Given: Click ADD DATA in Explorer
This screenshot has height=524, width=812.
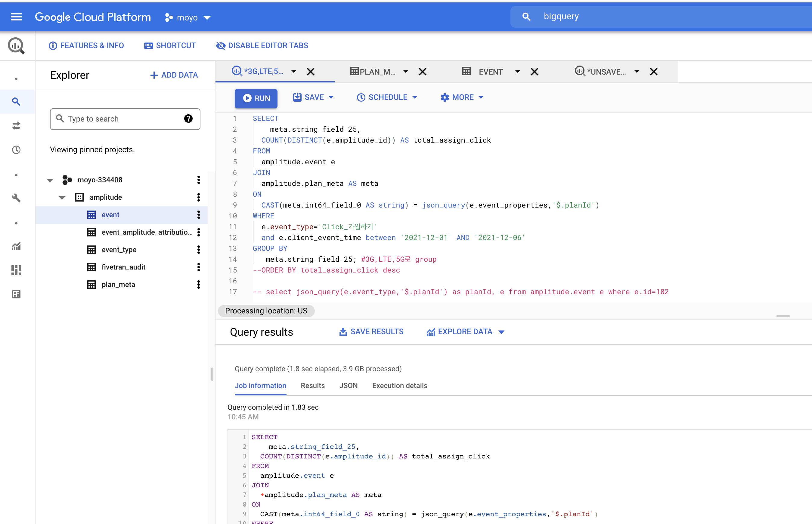Looking at the screenshot, I should pos(174,75).
